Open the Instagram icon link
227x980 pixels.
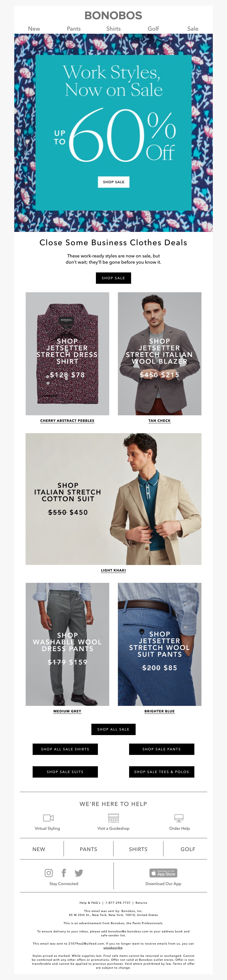tap(49, 873)
